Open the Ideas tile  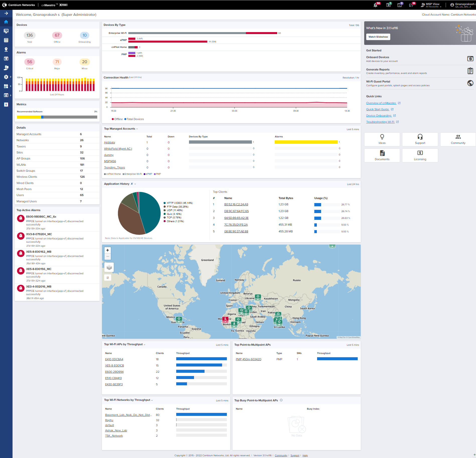click(x=382, y=139)
